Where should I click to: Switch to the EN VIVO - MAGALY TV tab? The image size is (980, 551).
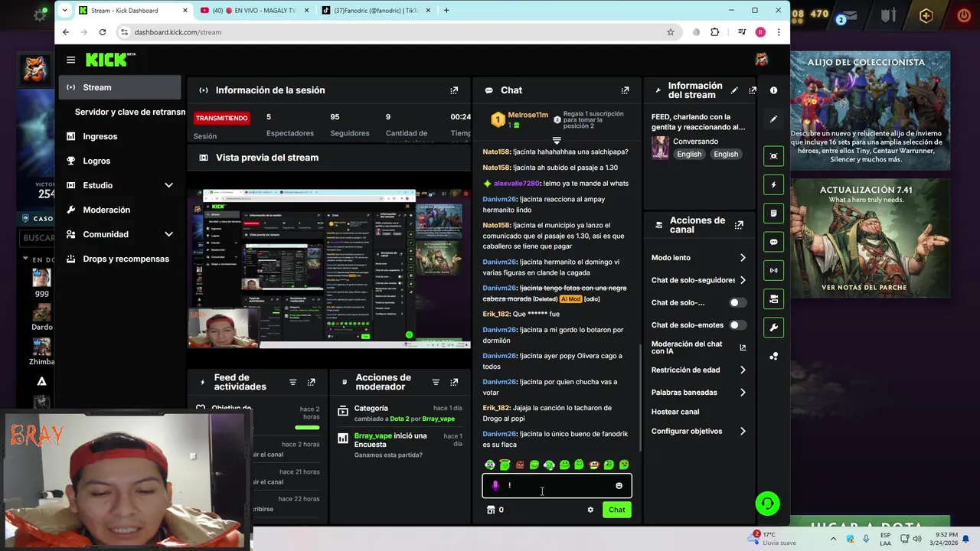pyautogui.click(x=253, y=11)
